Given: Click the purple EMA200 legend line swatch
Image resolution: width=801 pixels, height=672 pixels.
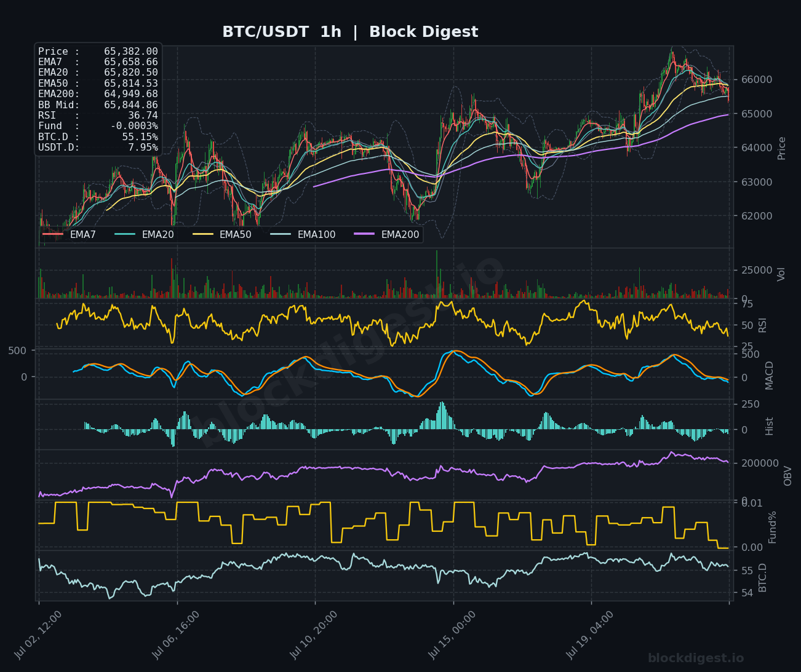Looking at the screenshot, I should tap(365, 234).
